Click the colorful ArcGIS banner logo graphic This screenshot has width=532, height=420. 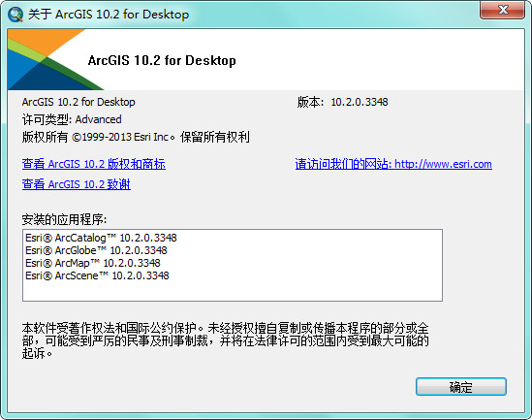coord(55,59)
